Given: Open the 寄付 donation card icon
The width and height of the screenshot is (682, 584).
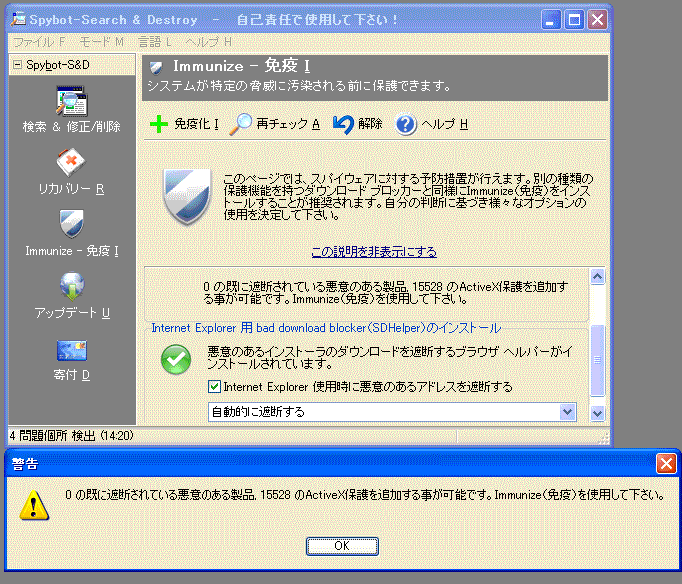Looking at the screenshot, I should click(x=72, y=350).
